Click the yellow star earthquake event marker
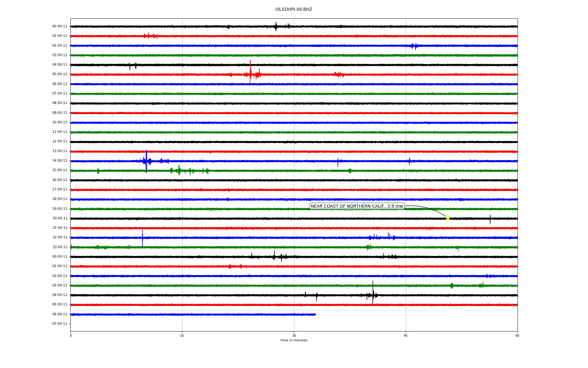 (x=448, y=218)
